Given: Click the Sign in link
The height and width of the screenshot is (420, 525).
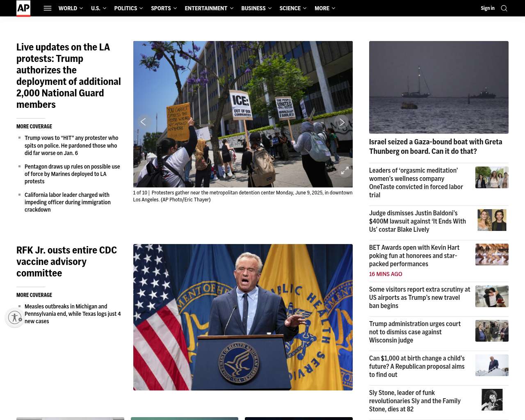Looking at the screenshot, I should click(488, 8).
